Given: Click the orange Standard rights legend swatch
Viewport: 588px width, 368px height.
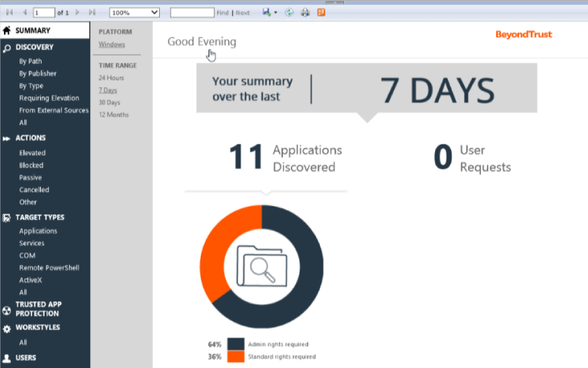Looking at the screenshot, I should coord(236,356).
